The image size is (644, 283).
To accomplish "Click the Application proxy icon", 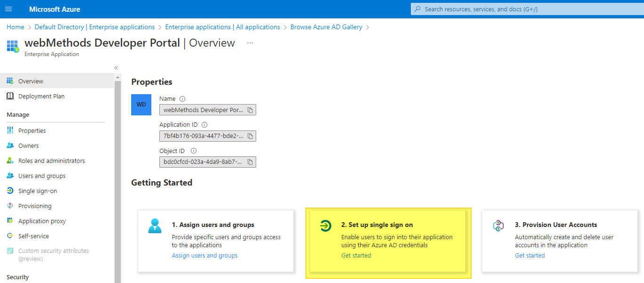I will (x=10, y=221).
